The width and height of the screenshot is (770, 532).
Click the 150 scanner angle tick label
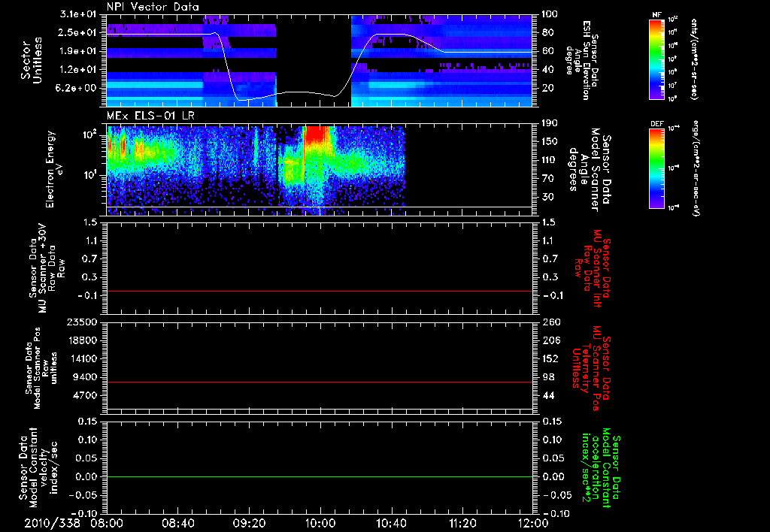click(550, 141)
